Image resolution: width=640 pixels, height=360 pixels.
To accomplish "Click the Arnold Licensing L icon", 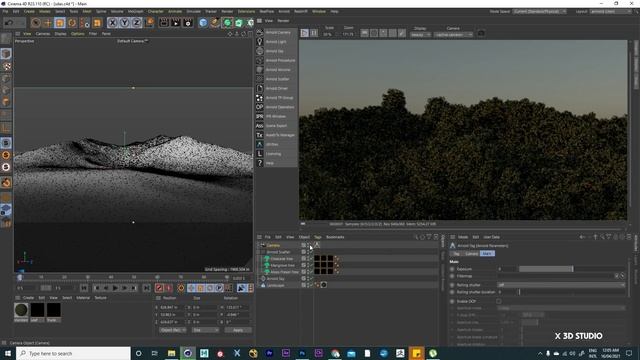I will 260,154.
